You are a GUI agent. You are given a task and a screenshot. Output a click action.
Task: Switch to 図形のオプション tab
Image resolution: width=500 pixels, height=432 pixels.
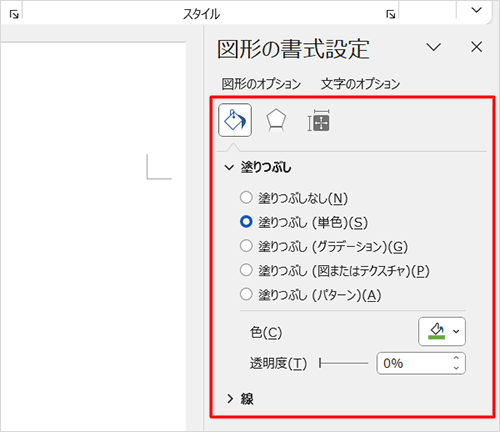click(x=261, y=84)
